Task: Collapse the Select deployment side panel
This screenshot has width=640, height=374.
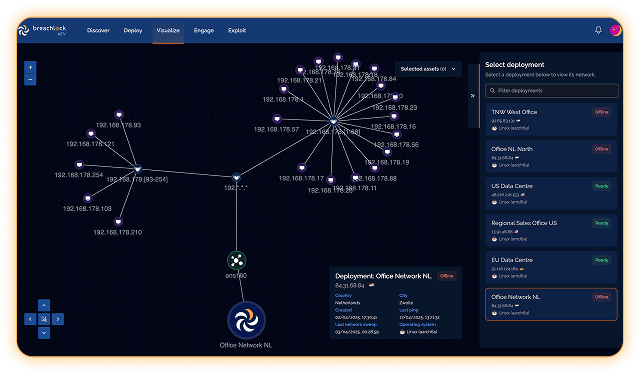Action: [473, 96]
